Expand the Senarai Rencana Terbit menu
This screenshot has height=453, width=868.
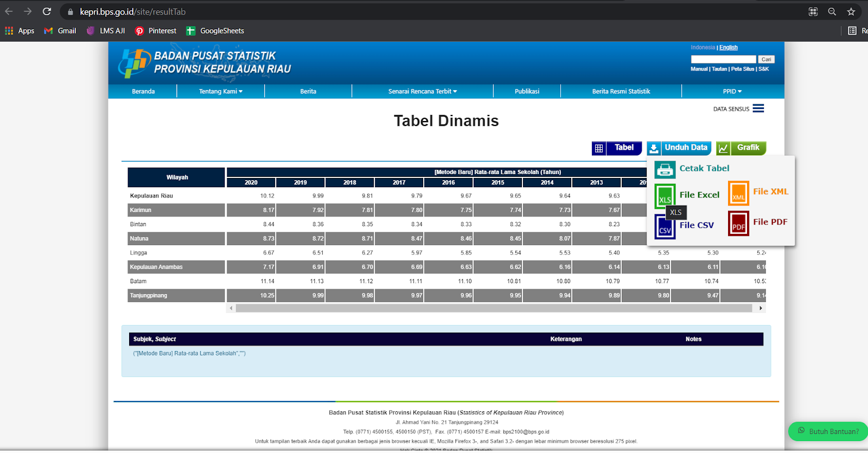[422, 91]
